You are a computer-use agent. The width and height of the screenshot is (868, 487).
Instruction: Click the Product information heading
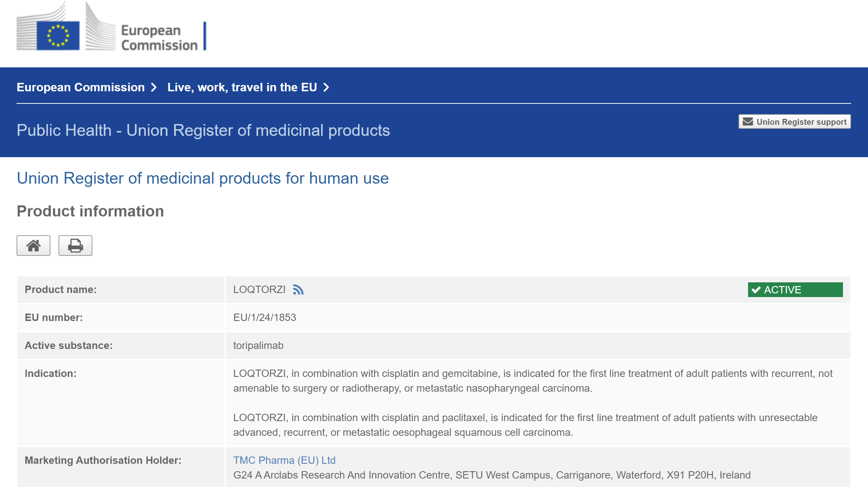pos(91,211)
